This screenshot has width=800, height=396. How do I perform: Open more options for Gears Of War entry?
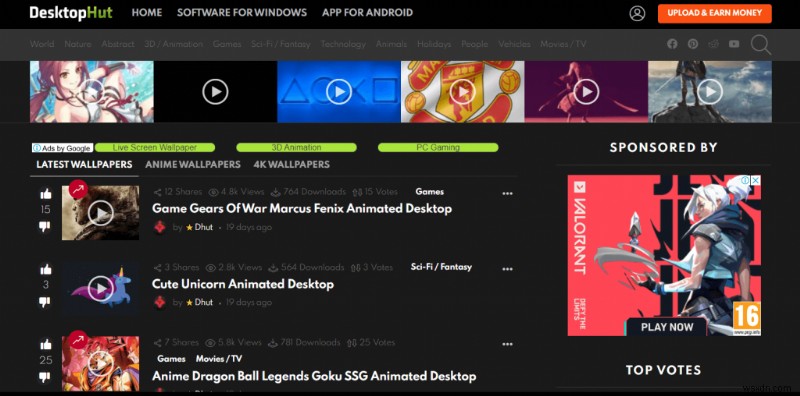(x=507, y=193)
